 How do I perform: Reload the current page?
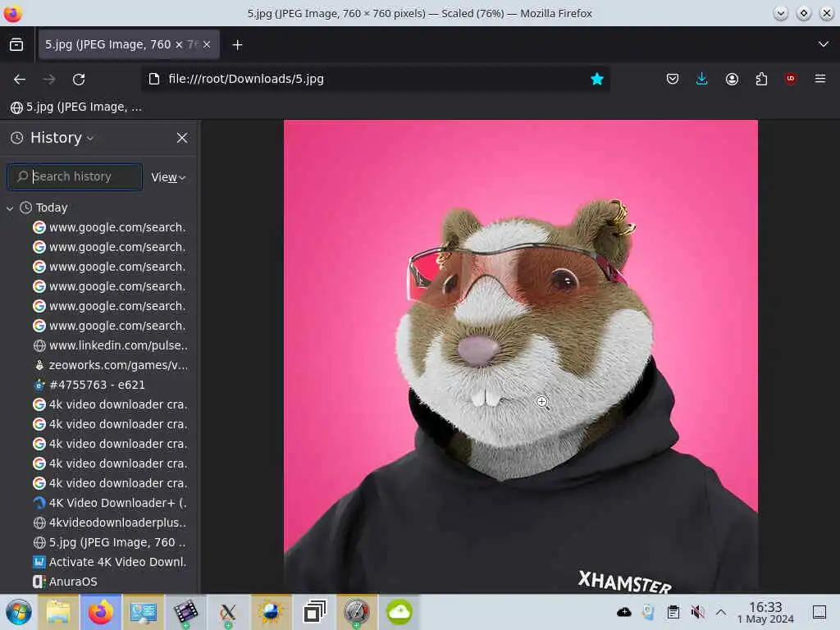pos(79,80)
